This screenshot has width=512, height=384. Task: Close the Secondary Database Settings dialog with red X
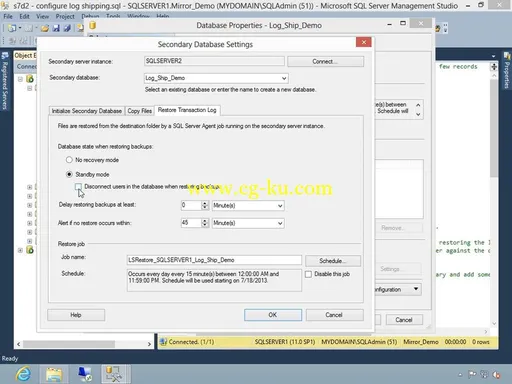[364, 42]
